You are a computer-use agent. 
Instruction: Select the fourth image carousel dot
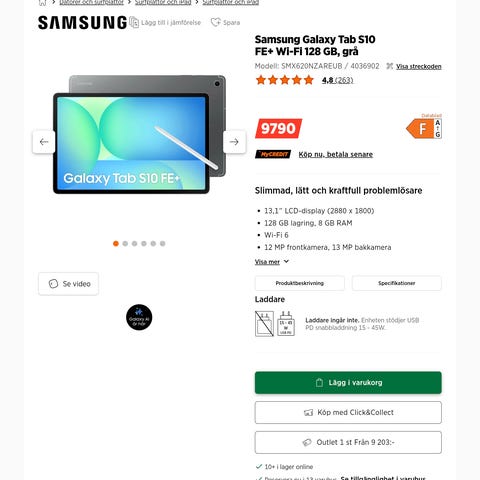(x=144, y=244)
